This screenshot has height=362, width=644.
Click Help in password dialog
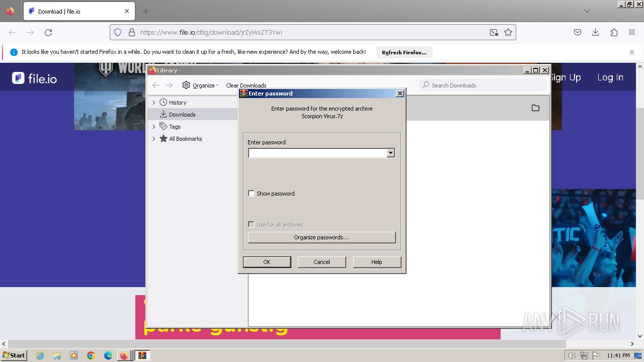coord(377,262)
